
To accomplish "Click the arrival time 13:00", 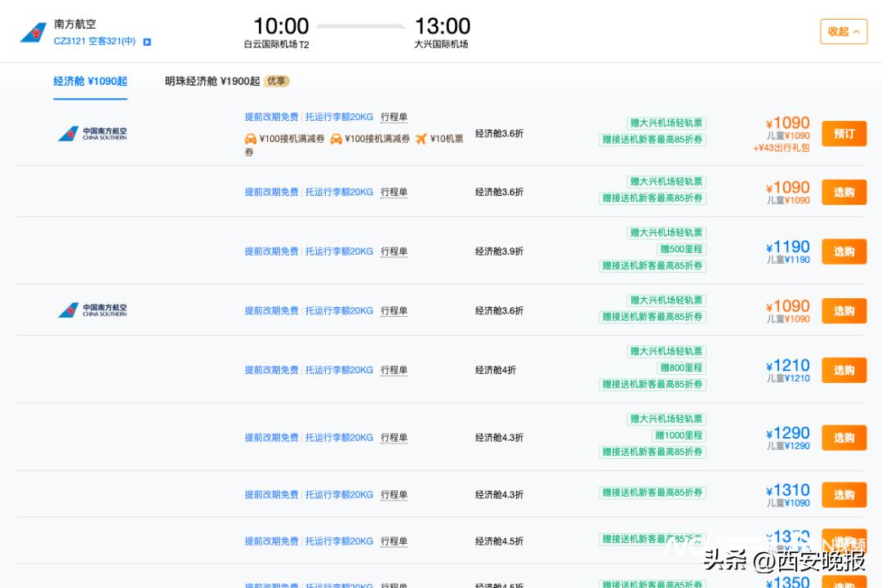I will (442, 26).
